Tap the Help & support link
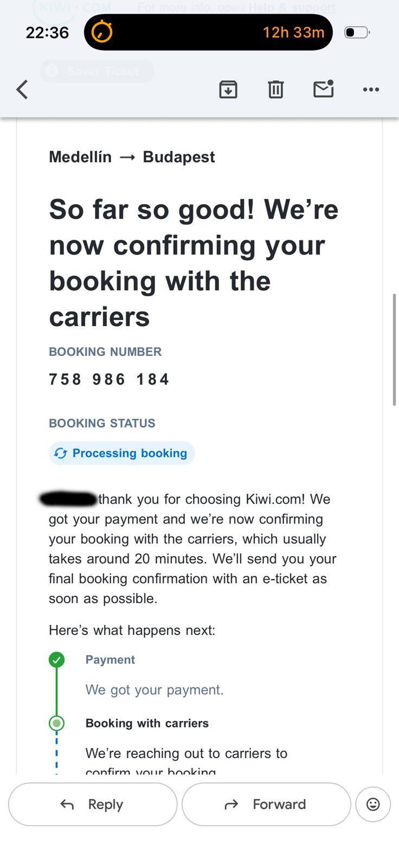This screenshot has height=868, width=399. (292, 8)
